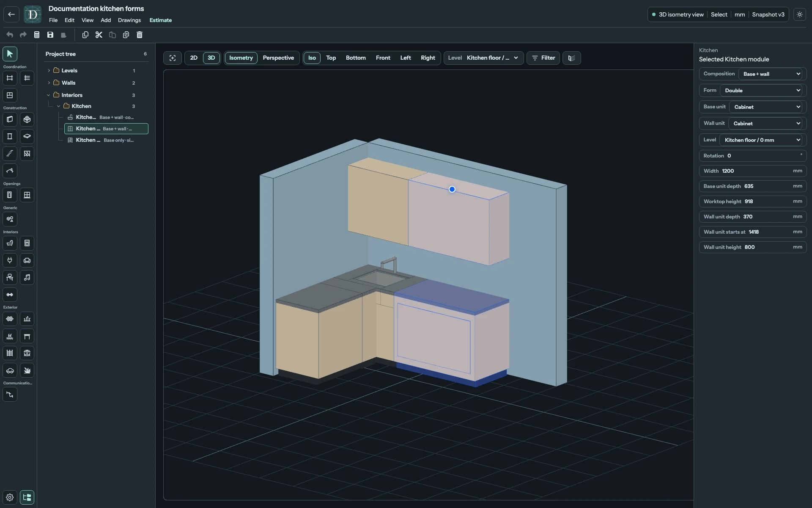Screen dimensions: 812x508
Task: Choose the stairs construction tool
Action: (10, 154)
